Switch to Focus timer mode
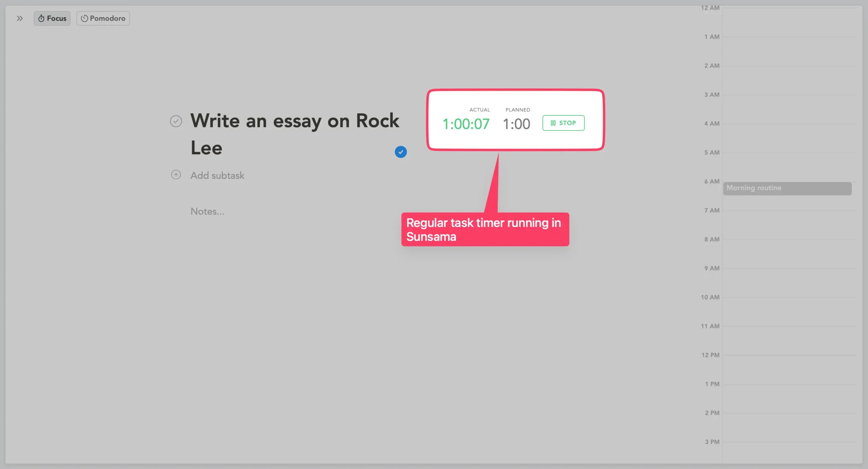Viewport: 868px width, 469px height. 52,18
